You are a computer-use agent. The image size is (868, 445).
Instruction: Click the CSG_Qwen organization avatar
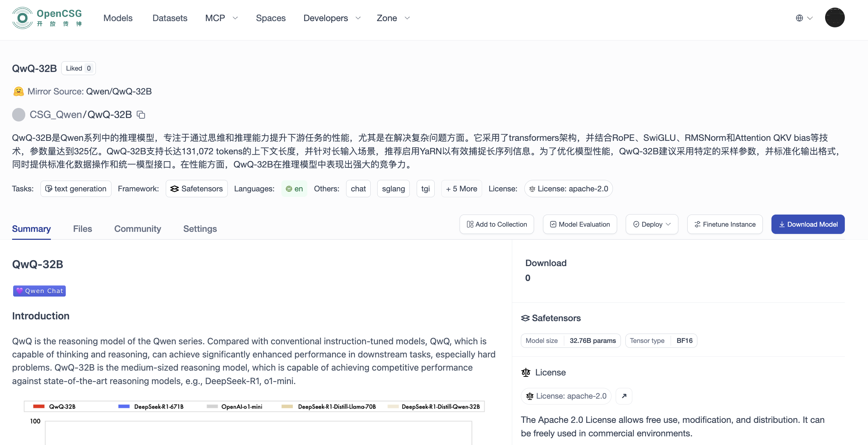pos(19,115)
